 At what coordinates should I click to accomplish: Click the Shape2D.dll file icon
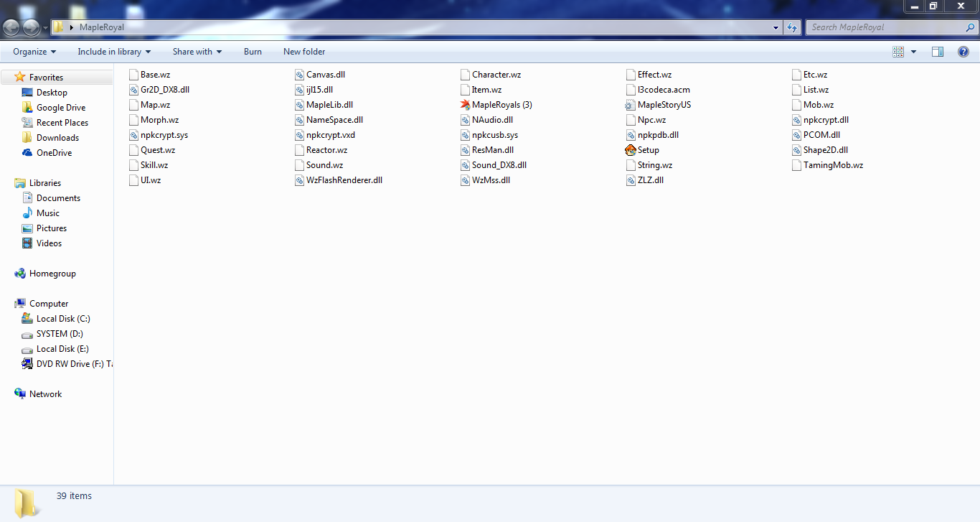pyautogui.click(x=797, y=150)
